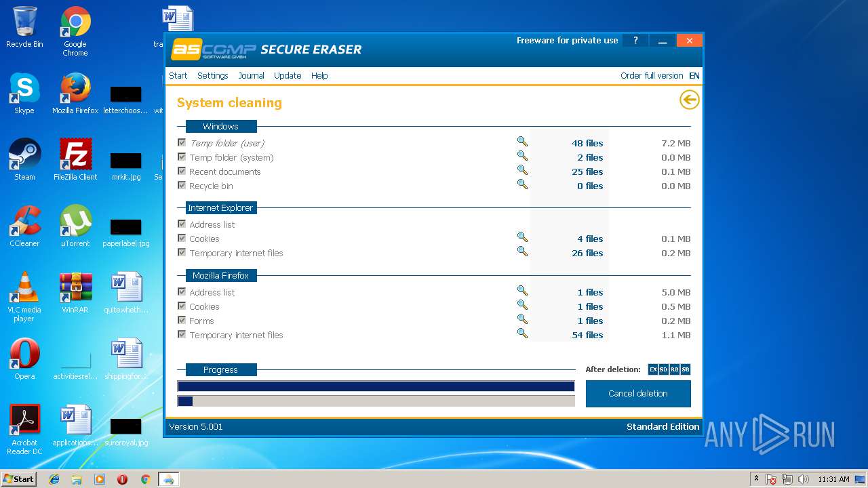Screen dimensions: 868x488
Task: Select mrkit.jpg file on desktop
Action: click(x=126, y=167)
